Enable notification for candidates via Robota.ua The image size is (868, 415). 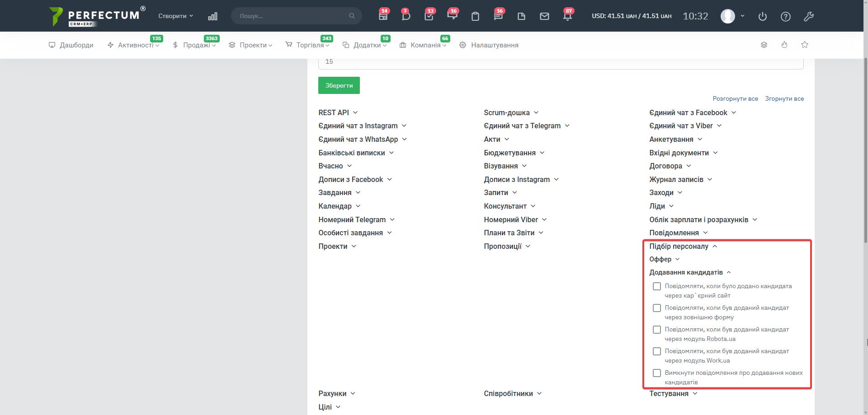click(656, 330)
